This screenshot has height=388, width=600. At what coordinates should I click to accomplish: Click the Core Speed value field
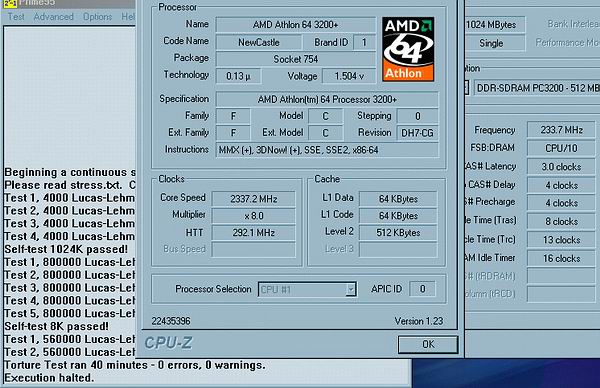(253, 199)
